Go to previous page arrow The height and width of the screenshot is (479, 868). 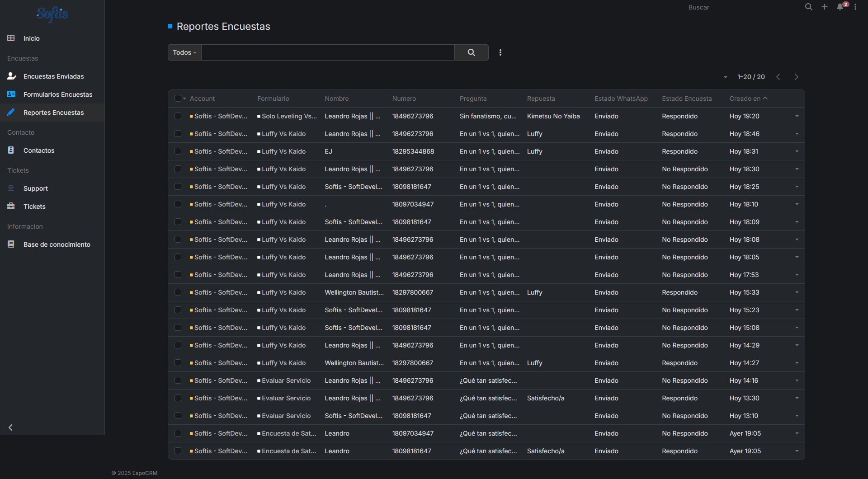click(x=778, y=77)
